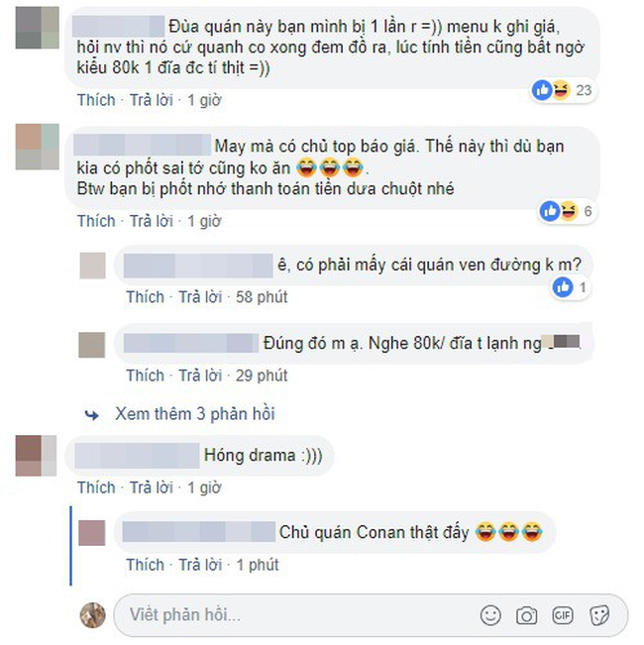Open the single like on 'quán ven đường' reply
644x645 pixels.
(570, 287)
